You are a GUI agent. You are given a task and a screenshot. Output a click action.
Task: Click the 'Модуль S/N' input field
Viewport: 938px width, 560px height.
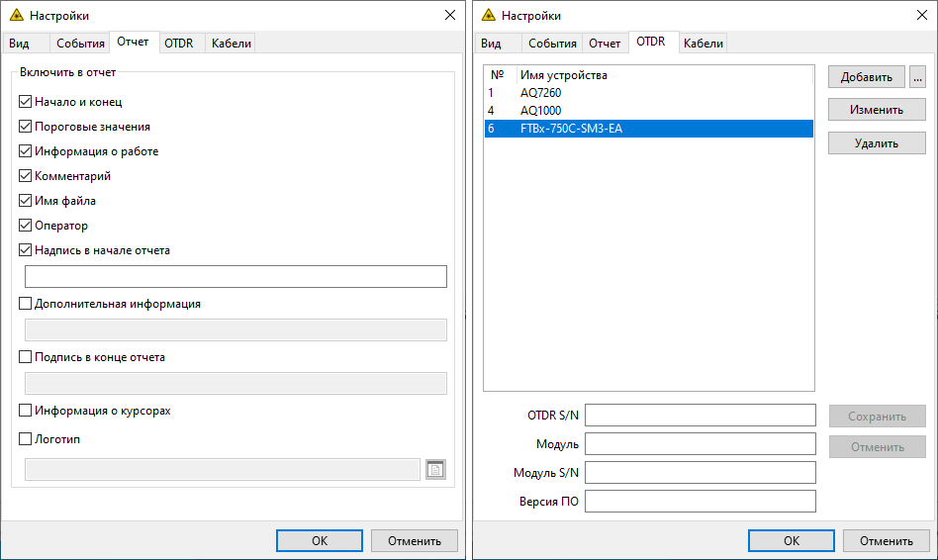coord(700,473)
